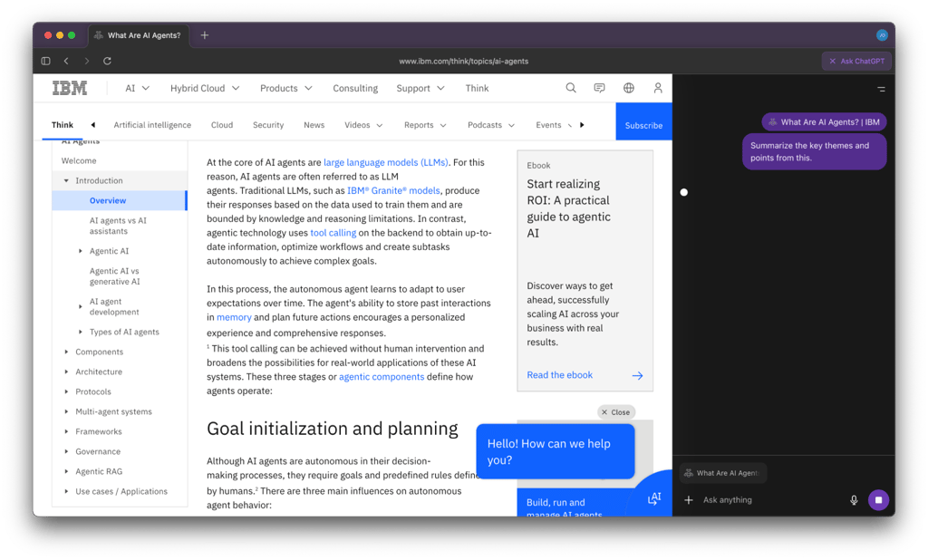Viewport: 928px width, 560px height.
Task: Open the Reports dropdown menu
Action: point(425,125)
